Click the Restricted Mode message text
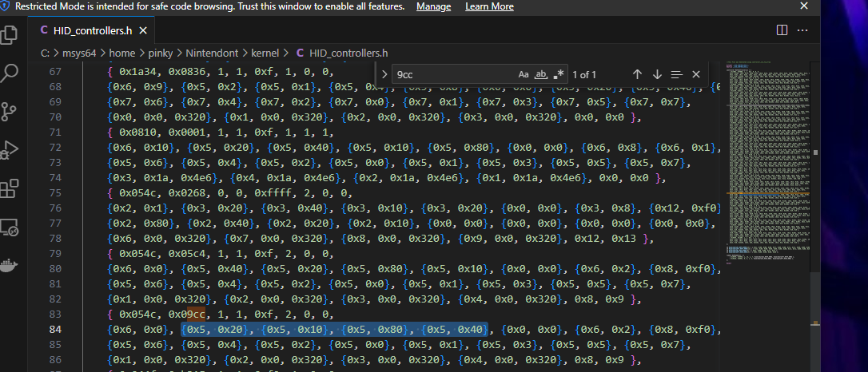The height and width of the screenshot is (372, 868). pyautogui.click(x=209, y=6)
